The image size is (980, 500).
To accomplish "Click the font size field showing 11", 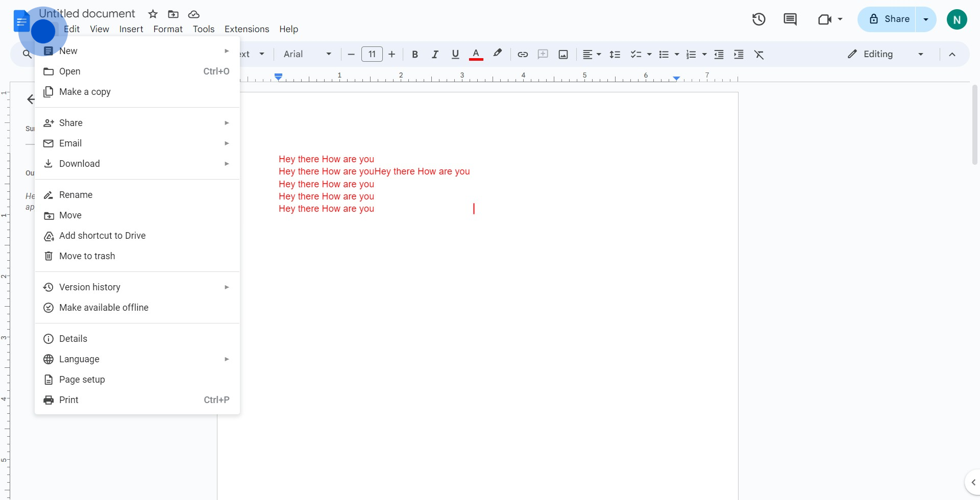I will (x=372, y=54).
